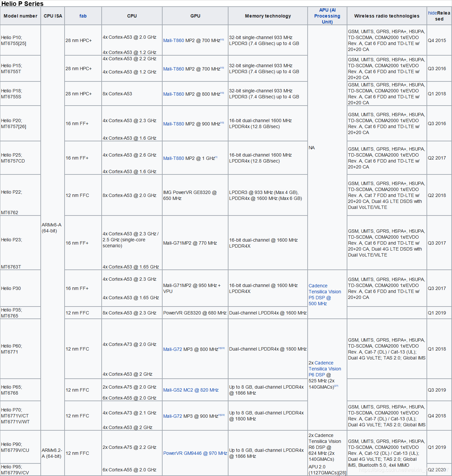Click '4x Cortex-A73 @ 2.1 GHz' cell

pyautogui.click(x=129, y=413)
